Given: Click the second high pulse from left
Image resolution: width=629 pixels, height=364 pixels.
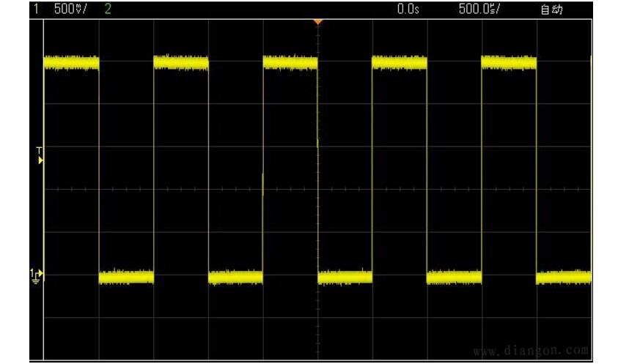Looking at the screenshot, I should pyautogui.click(x=181, y=63).
